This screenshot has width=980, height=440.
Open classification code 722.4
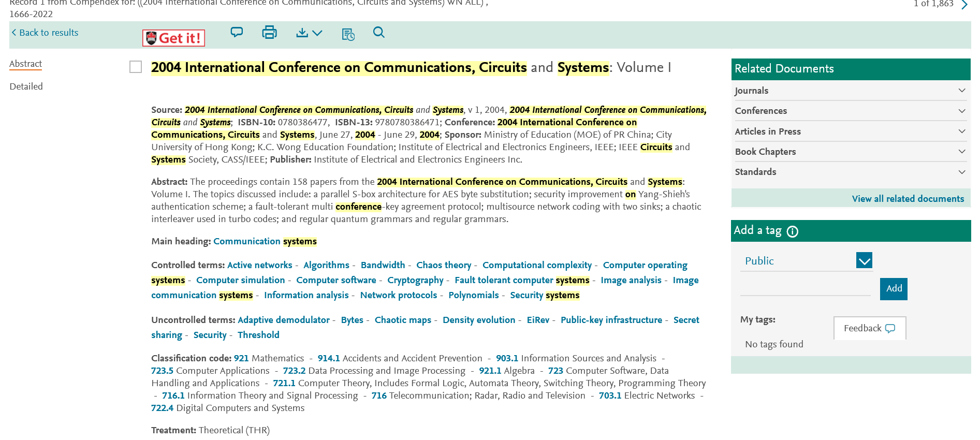coord(162,408)
